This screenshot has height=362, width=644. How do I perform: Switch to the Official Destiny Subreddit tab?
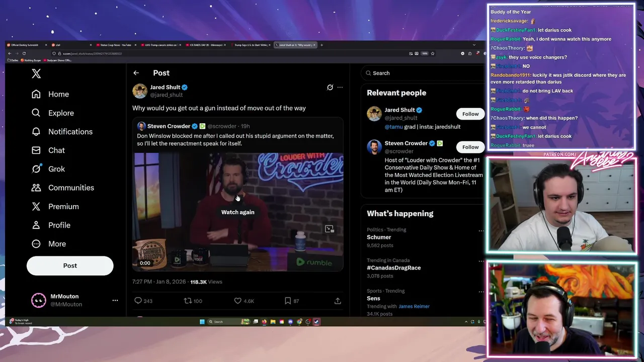[26, 45]
